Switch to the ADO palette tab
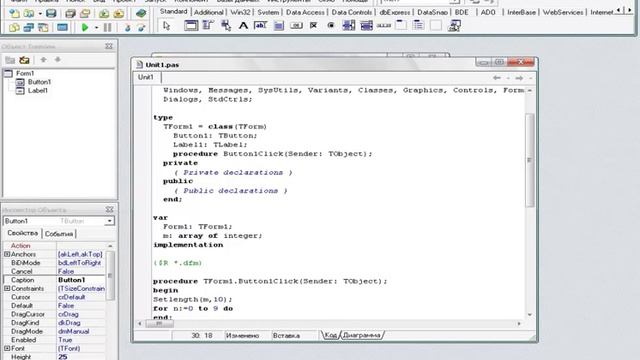Screen dimensions: 640x360 (488, 12)
